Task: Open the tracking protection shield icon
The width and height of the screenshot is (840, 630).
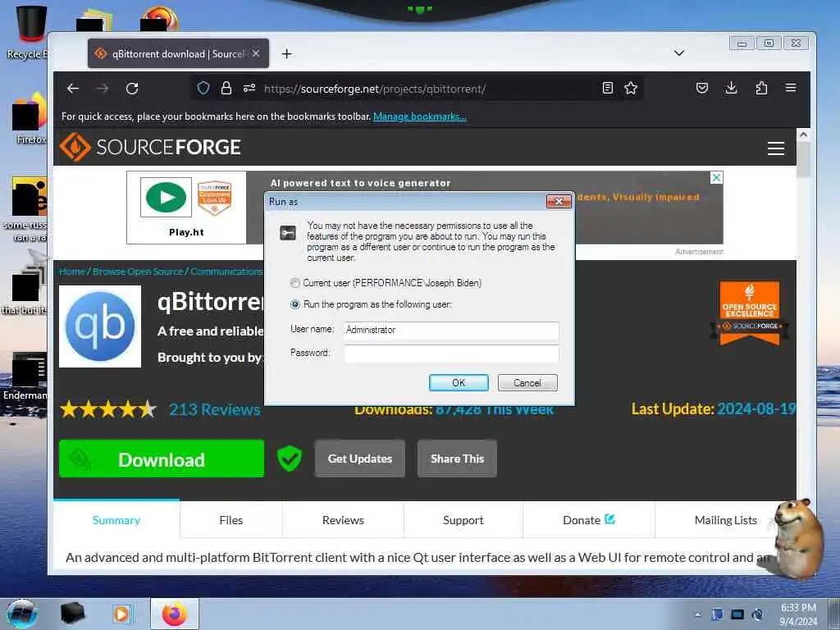Action: (203, 88)
